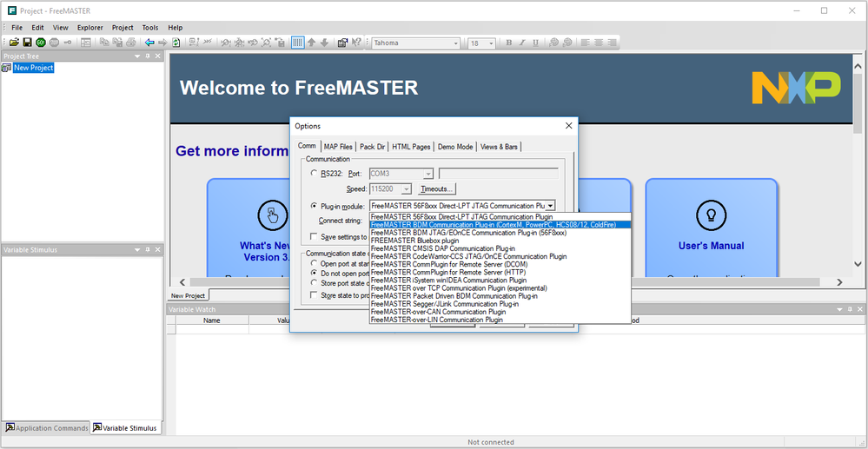This screenshot has height=449, width=868.
Task: Check the Store state to project checkbox
Action: coord(314,295)
